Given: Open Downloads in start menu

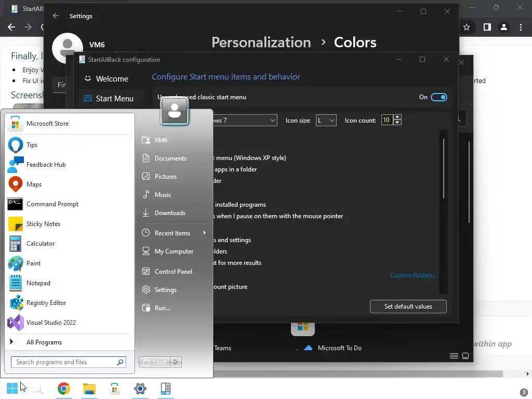Looking at the screenshot, I should pos(174,212).
